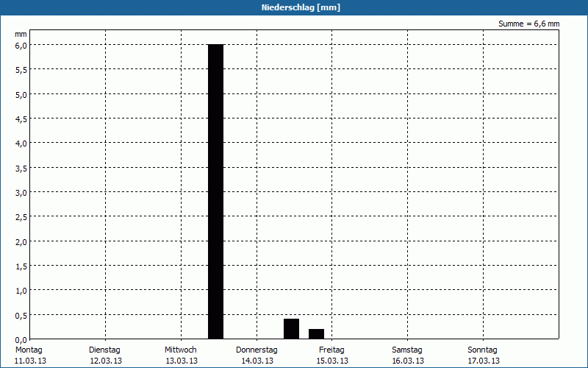Click the '3,5' y-axis value
588x368 pixels.
pos(21,169)
